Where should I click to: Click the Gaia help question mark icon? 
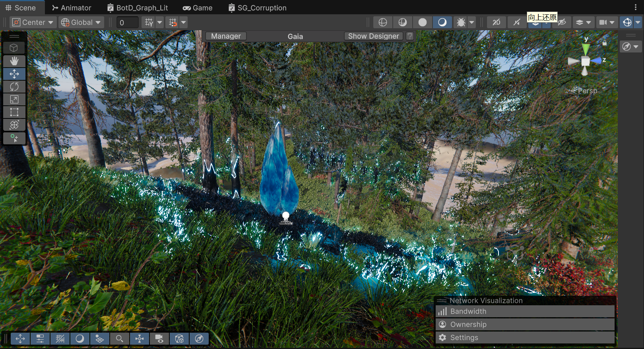[x=410, y=36]
